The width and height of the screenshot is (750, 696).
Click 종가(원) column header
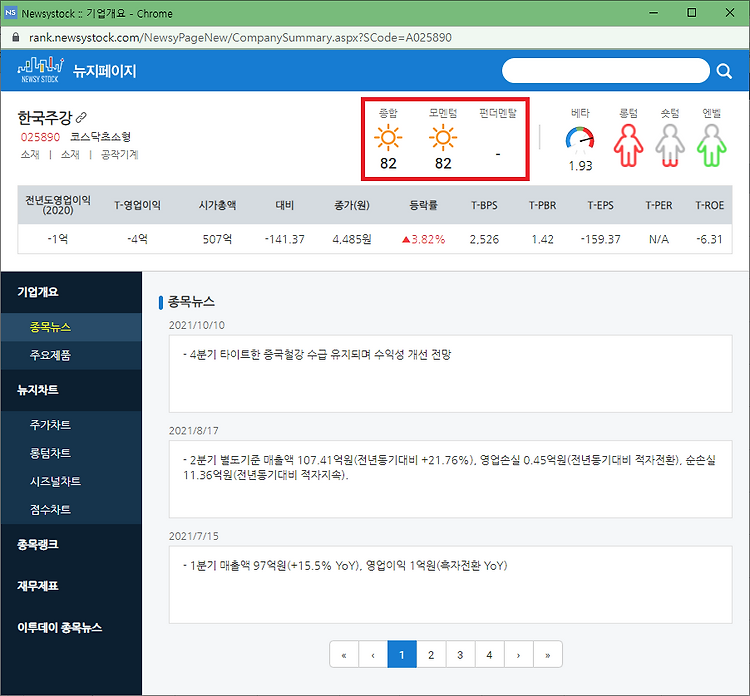point(352,205)
